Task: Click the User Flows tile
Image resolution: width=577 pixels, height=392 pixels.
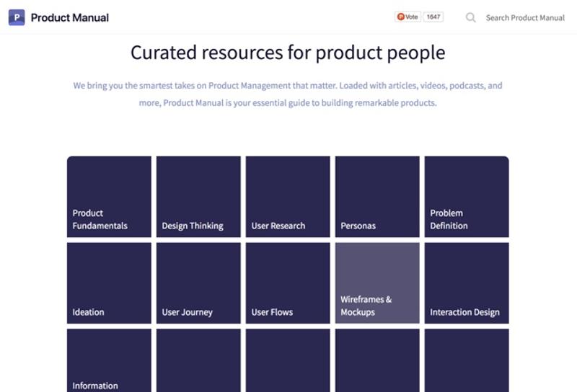Action: [288, 283]
